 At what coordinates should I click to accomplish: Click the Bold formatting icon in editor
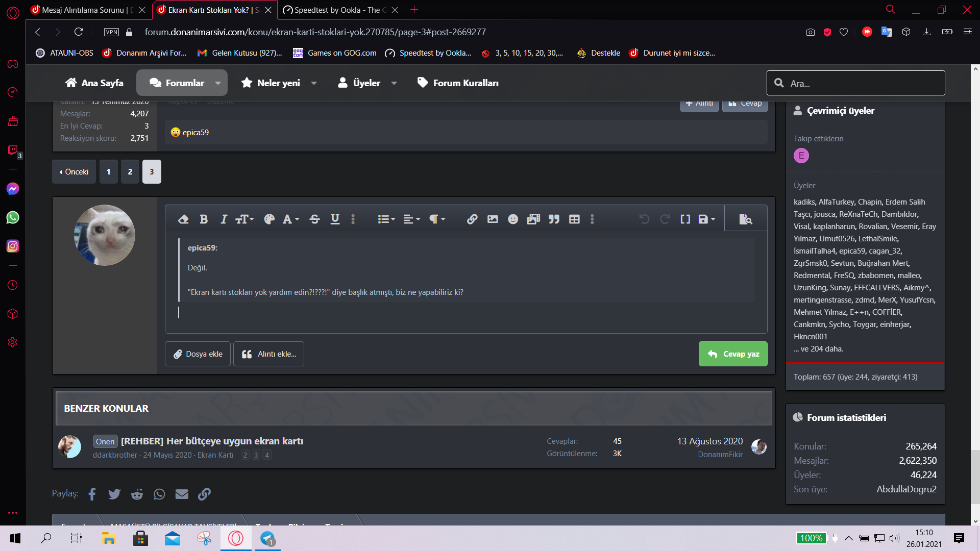point(204,219)
